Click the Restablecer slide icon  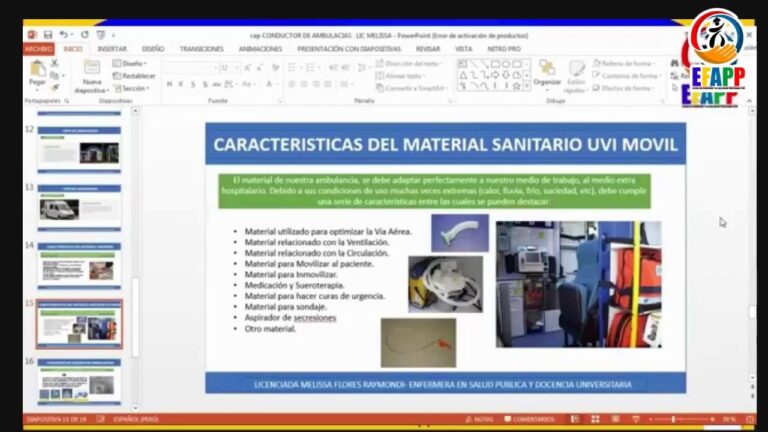pyautogui.click(x=134, y=75)
